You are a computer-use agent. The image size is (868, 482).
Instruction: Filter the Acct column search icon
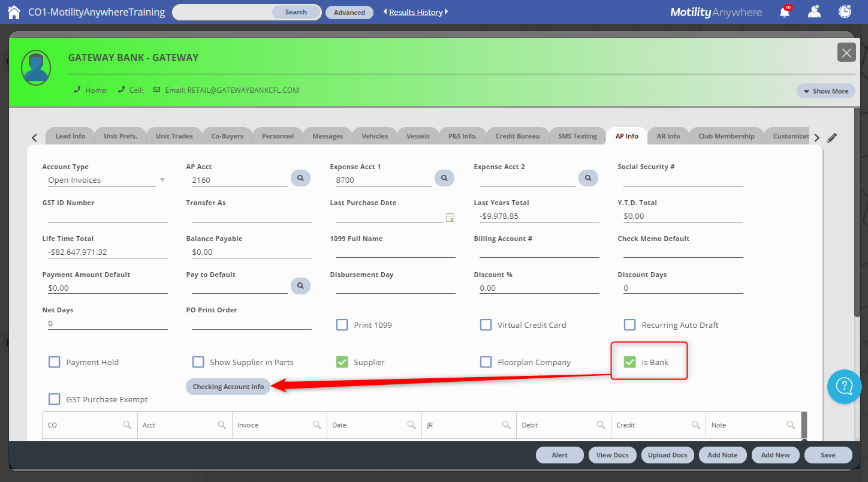coord(222,424)
